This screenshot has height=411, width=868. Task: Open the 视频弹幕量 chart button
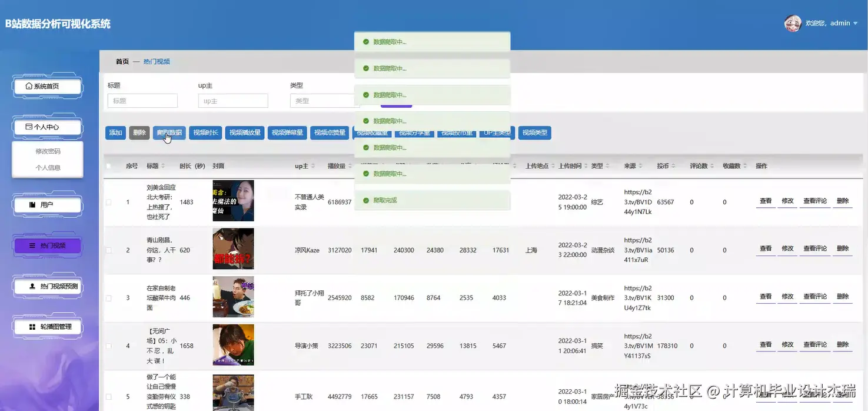(287, 133)
